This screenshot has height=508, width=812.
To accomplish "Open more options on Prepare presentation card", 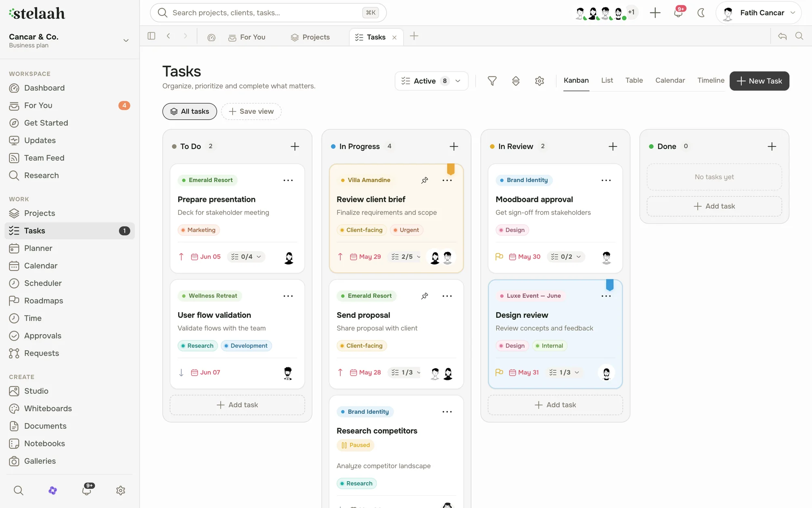I will (x=288, y=180).
